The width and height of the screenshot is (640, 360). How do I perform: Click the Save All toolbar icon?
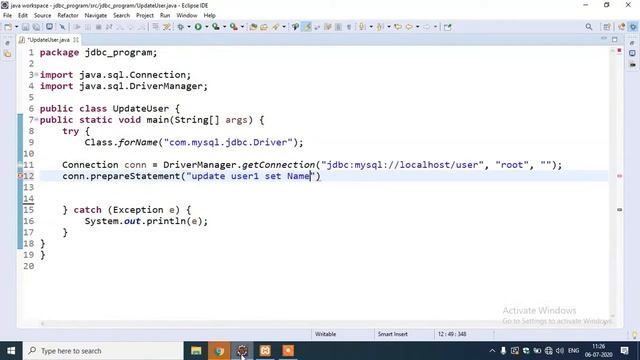36,27
